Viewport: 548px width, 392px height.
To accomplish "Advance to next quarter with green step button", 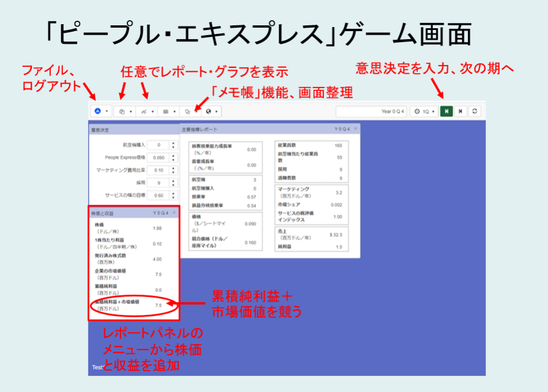I will click(x=446, y=111).
